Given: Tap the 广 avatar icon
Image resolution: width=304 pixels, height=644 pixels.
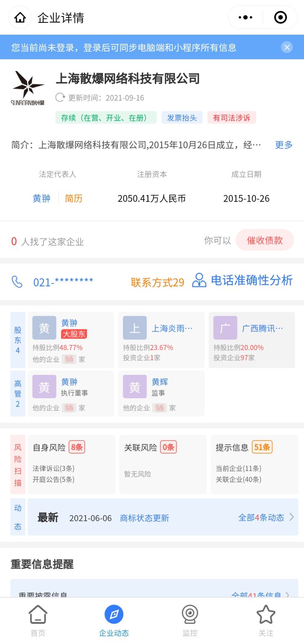Looking at the screenshot, I should pyautogui.click(x=225, y=328).
